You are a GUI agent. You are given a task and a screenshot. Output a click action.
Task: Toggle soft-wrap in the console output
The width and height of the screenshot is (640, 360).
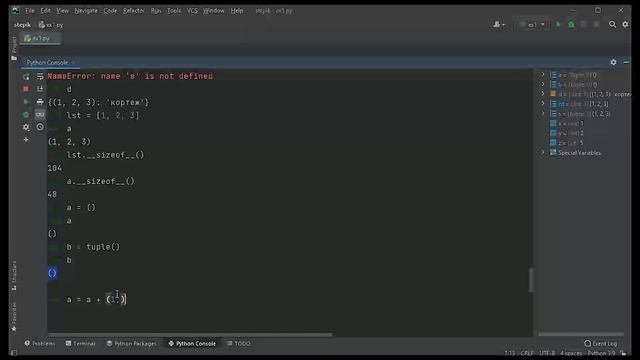point(40,76)
